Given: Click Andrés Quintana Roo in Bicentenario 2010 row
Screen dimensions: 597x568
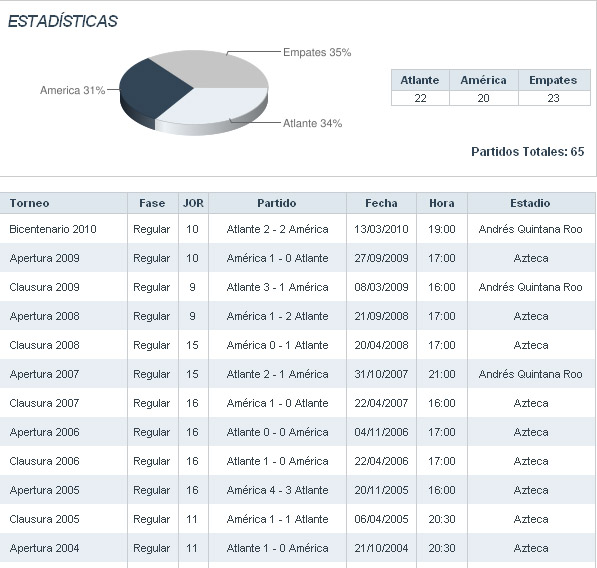Looking at the screenshot, I should pyautogui.click(x=530, y=229).
